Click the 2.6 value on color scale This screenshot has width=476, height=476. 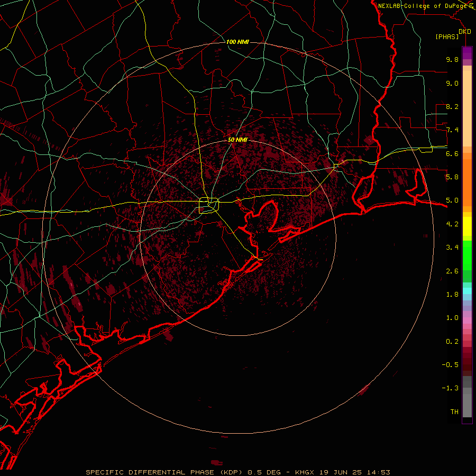[452, 271]
